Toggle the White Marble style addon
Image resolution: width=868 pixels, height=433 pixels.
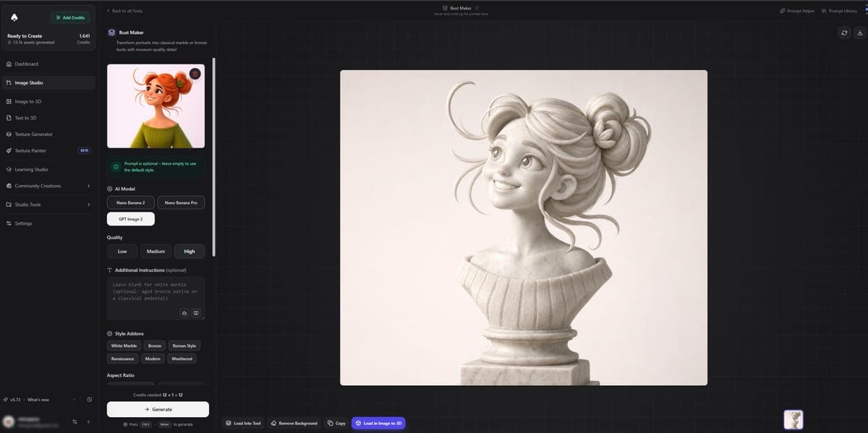pos(124,346)
